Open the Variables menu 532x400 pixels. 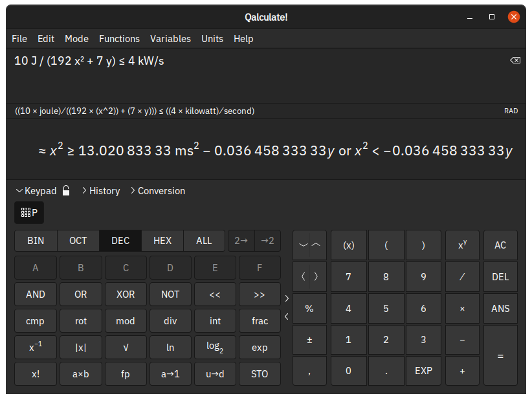click(170, 39)
